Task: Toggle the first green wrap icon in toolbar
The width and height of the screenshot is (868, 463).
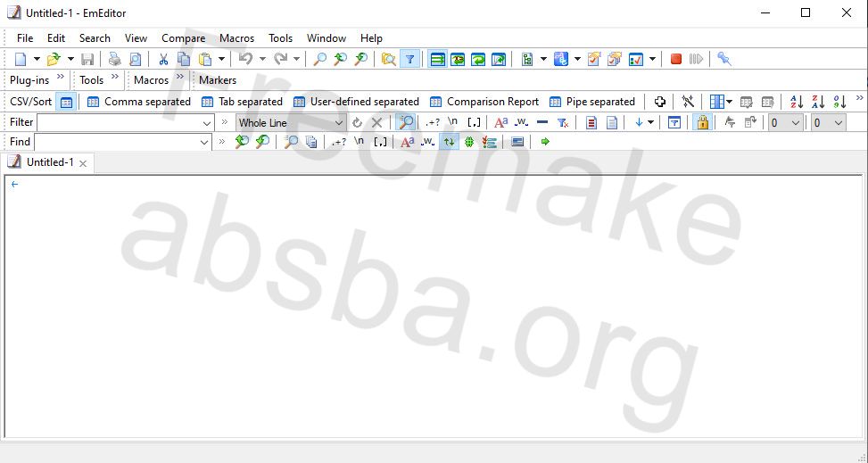Action: point(437,59)
